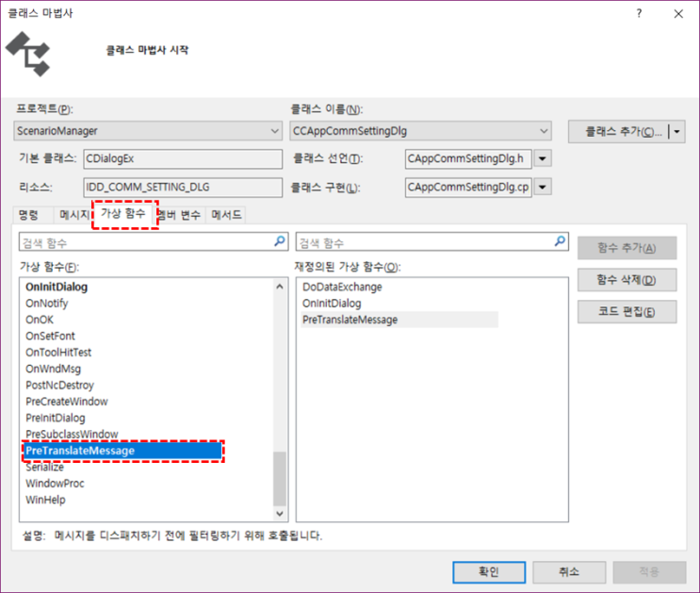Select PreInitDialog in the list
This screenshot has height=593, width=700.
pos(56,419)
